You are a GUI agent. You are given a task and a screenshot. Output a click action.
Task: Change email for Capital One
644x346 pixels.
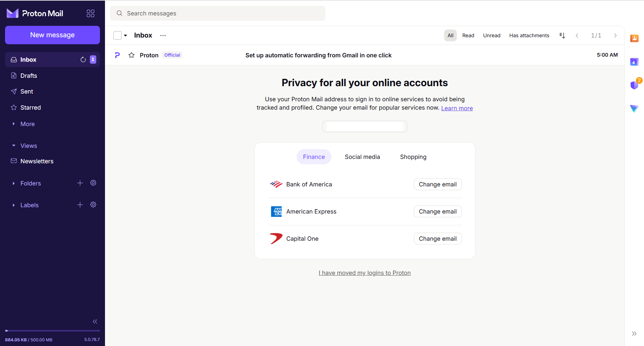pos(438,239)
